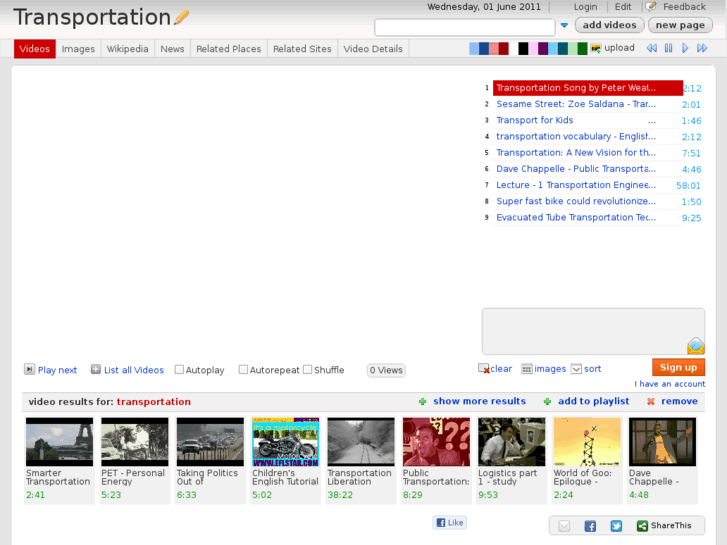Enable the Shuffle checkbox
727x545 pixels.
tap(307, 370)
